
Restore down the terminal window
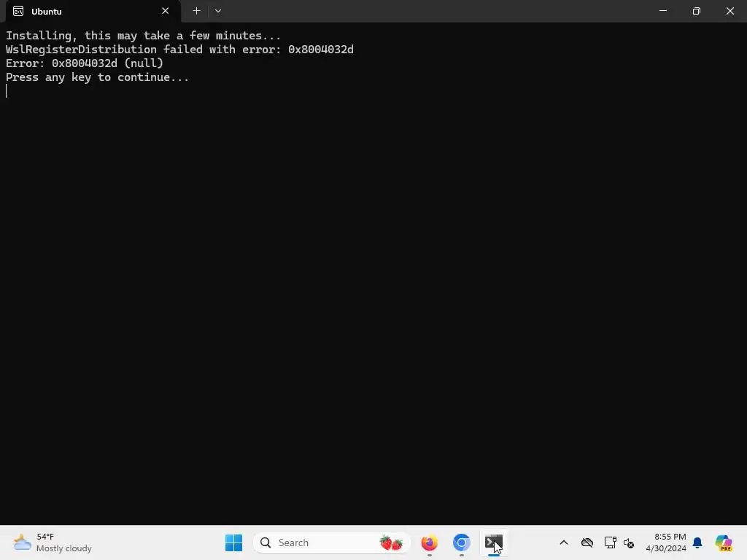[x=697, y=11]
